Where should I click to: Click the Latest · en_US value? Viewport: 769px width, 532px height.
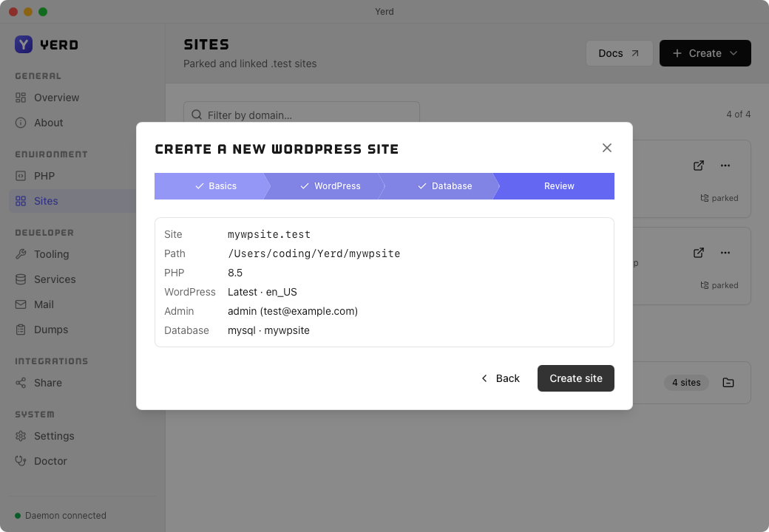[x=262, y=292]
